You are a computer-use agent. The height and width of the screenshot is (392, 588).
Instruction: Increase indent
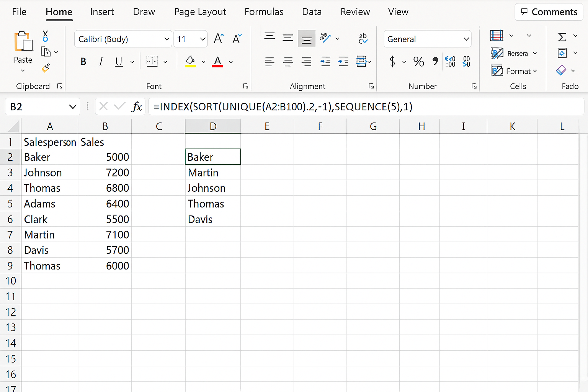point(343,61)
